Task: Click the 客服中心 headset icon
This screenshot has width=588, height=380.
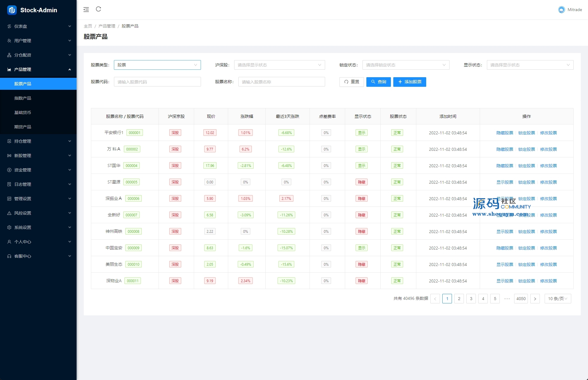Action: click(9, 256)
